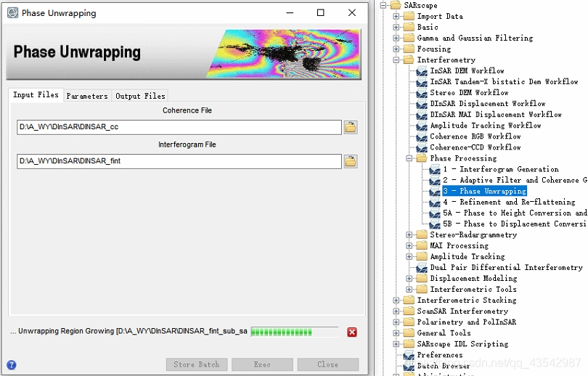588x376 pixels.
Task: Expand the Basic folder
Action: coord(396,27)
